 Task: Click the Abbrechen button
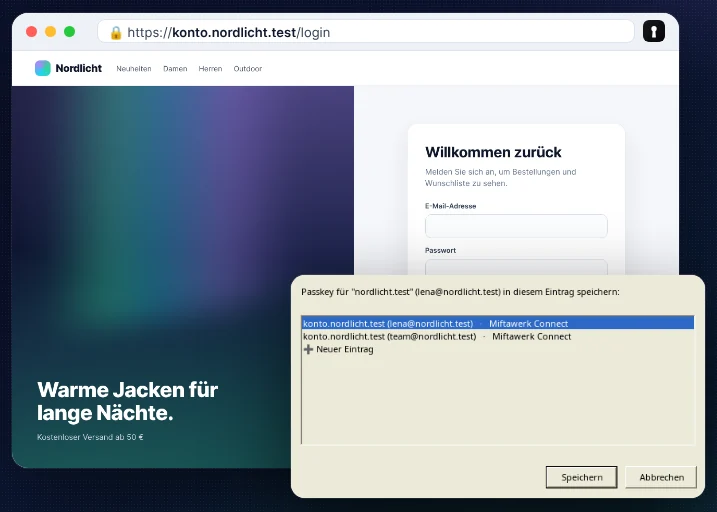click(x=661, y=477)
